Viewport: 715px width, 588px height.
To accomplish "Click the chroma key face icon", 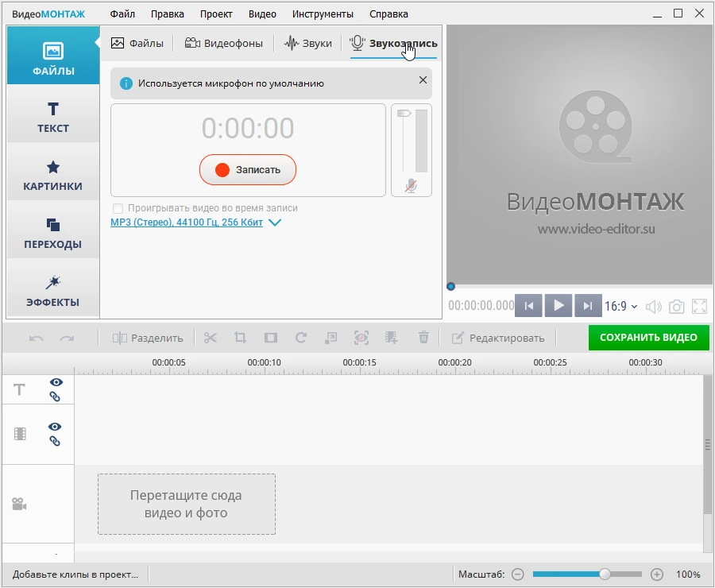I will [361, 338].
